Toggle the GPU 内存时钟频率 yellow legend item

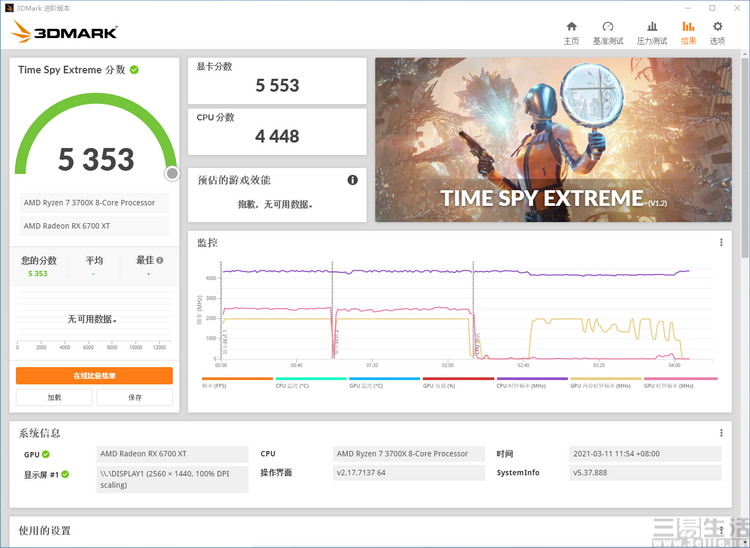coord(606,383)
